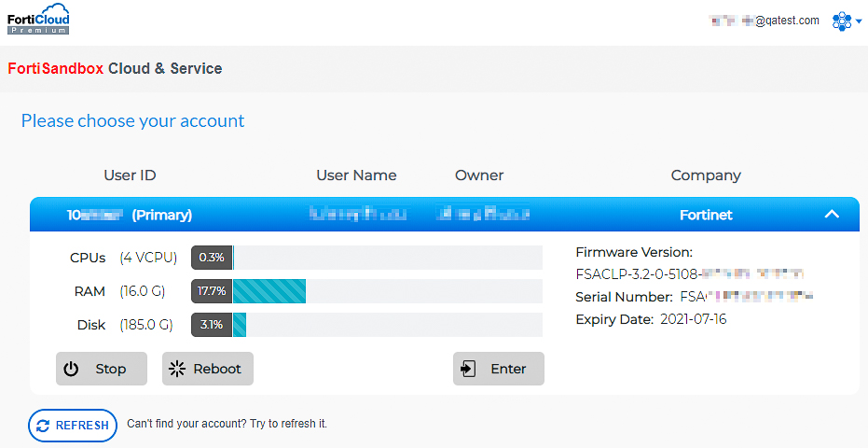Click the FortiSandbox Cloud & Service title
868x448 pixels.
coord(115,68)
